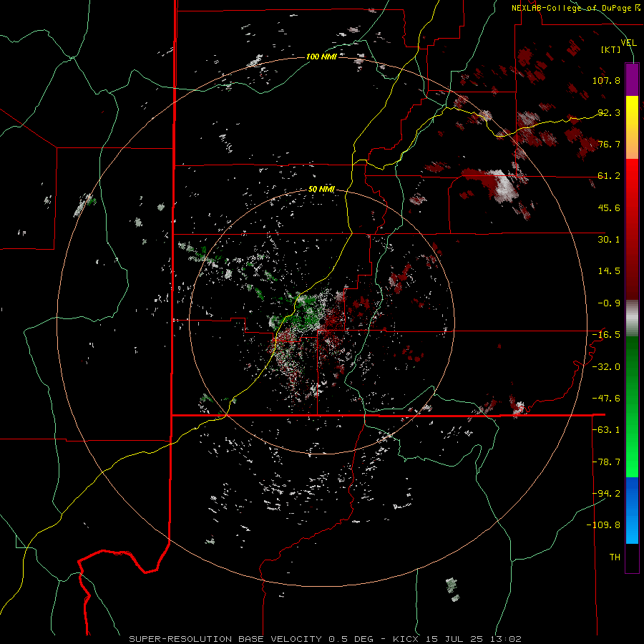Pick the purple segment of the velocity color bar
Viewport: 644px width, 644px height.
[632, 79]
